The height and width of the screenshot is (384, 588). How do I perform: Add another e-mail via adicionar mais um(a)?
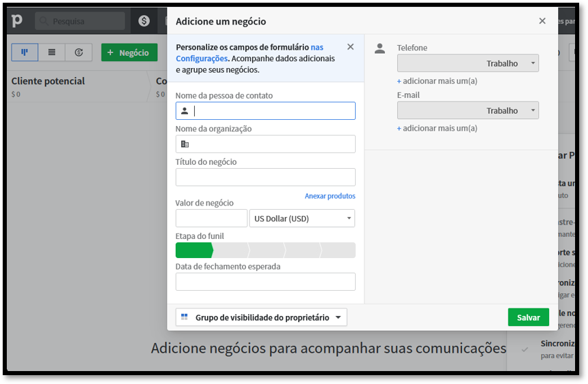[437, 128]
